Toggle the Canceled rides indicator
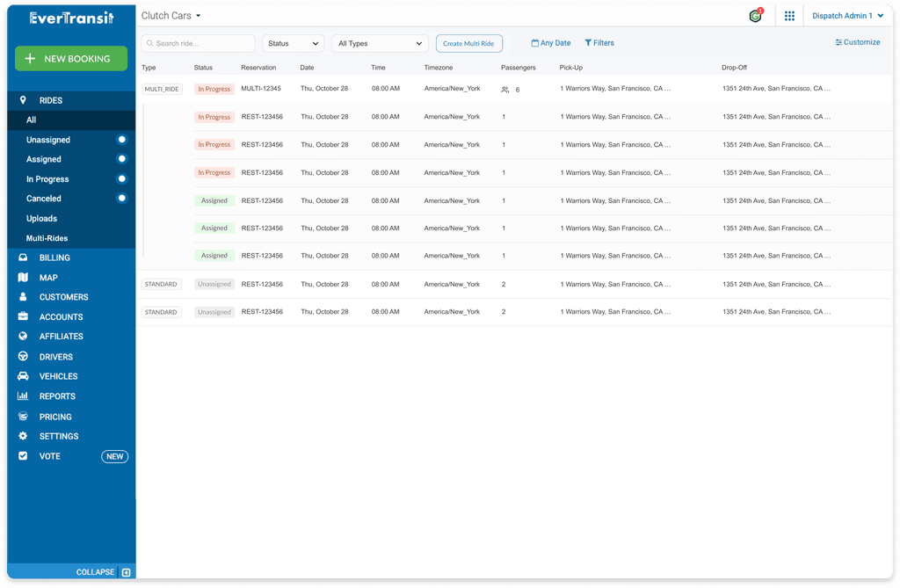Viewport: 900px width, 588px height. (x=121, y=198)
